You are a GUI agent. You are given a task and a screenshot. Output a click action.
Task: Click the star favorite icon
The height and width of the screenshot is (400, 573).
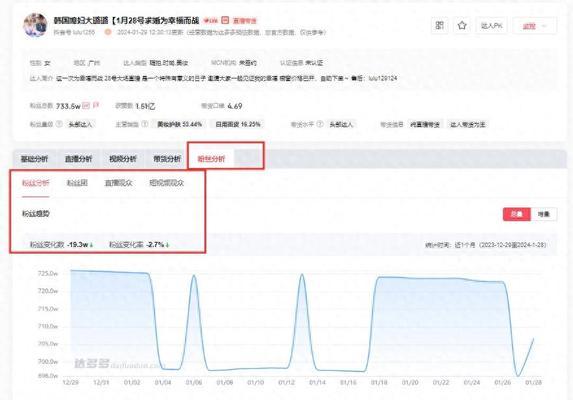pyautogui.click(x=462, y=25)
